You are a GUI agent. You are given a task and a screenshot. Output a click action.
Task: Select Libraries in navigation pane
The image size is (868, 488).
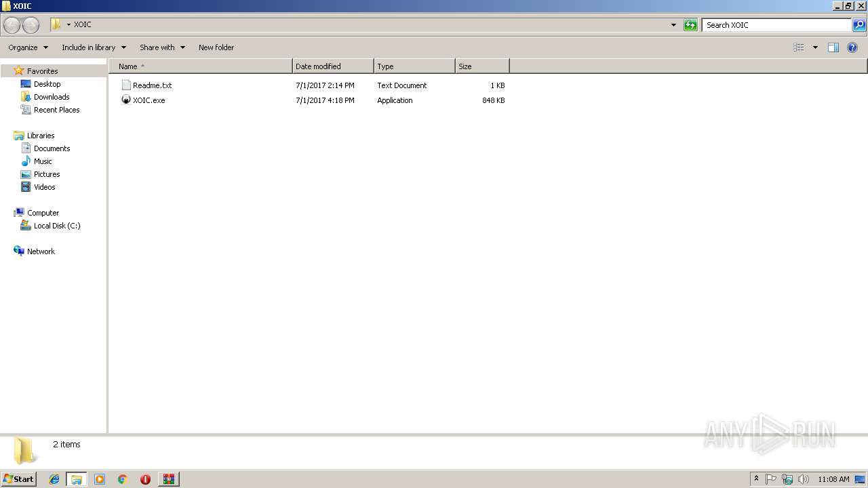tap(41, 136)
